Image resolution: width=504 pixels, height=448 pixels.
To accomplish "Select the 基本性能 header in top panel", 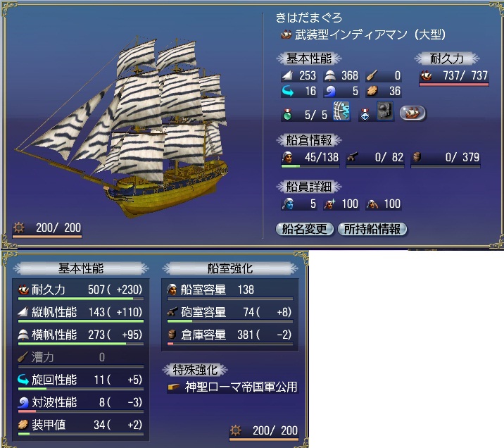I will tap(308, 58).
